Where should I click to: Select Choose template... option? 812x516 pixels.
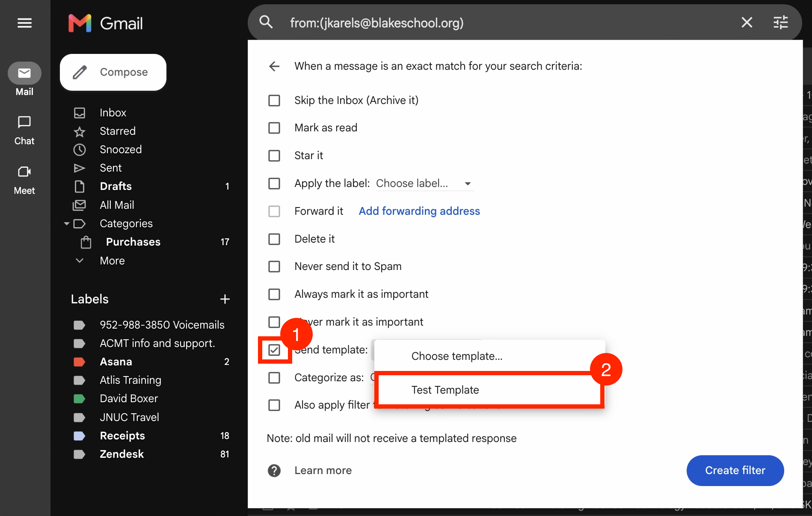[489, 356]
